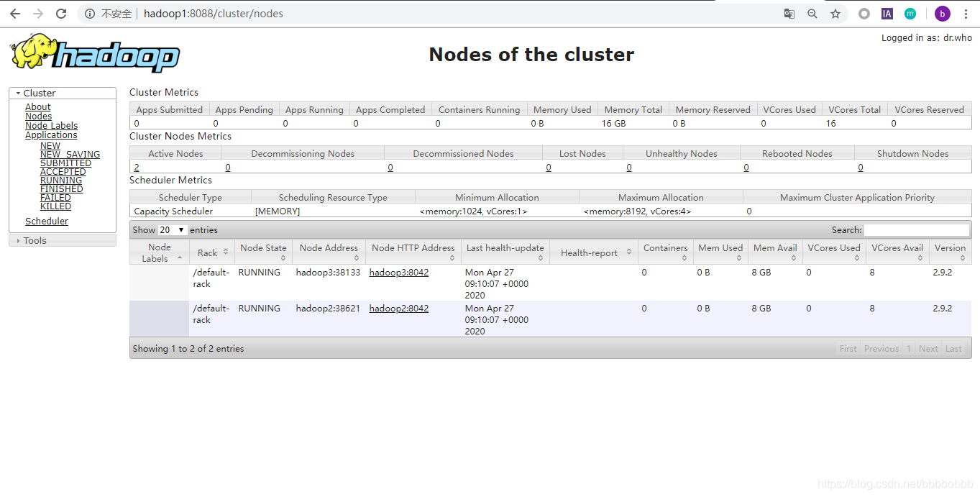Open the purple b profile avatar
Image resolution: width=980 pixels, height=497 pixels.
(943, 14)
